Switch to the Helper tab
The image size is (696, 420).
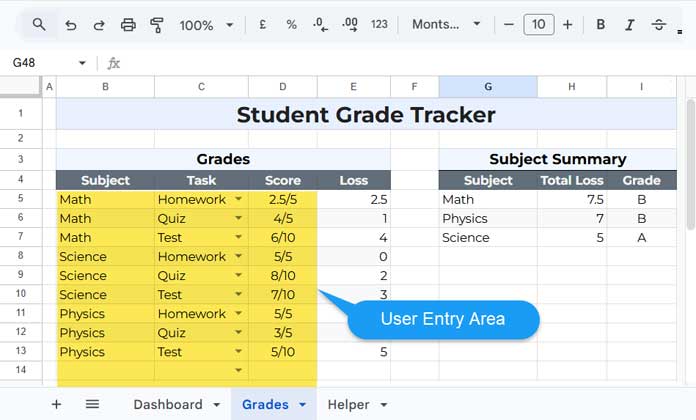[348, 404]
